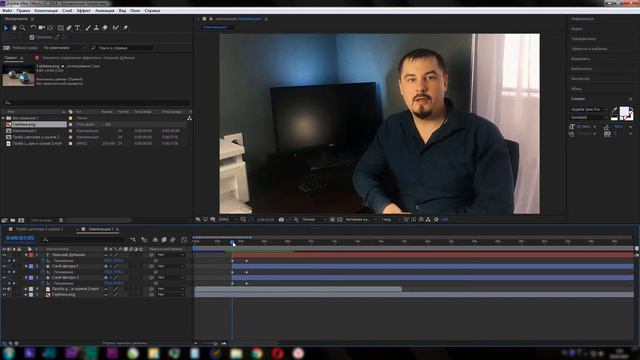Open the Анимация menu
Screen dimensions: 640x360
pyautogui.click(x=105, y=11)
